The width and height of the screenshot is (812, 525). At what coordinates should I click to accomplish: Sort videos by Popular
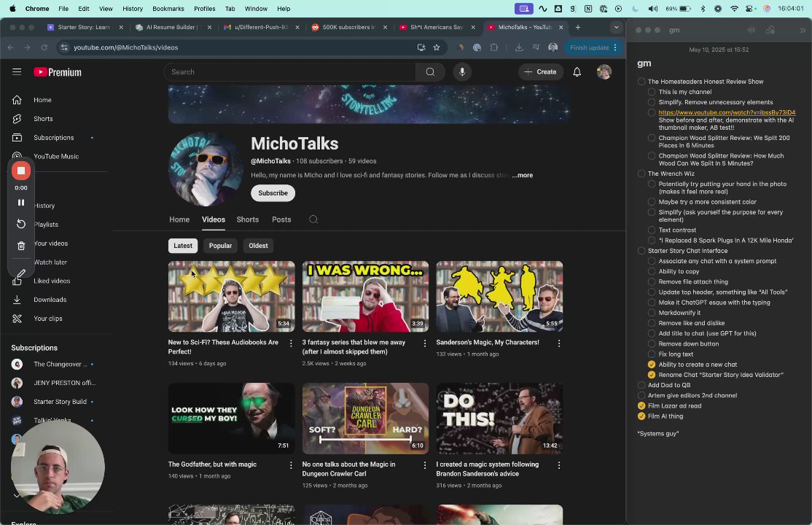[x=220, y=246]
